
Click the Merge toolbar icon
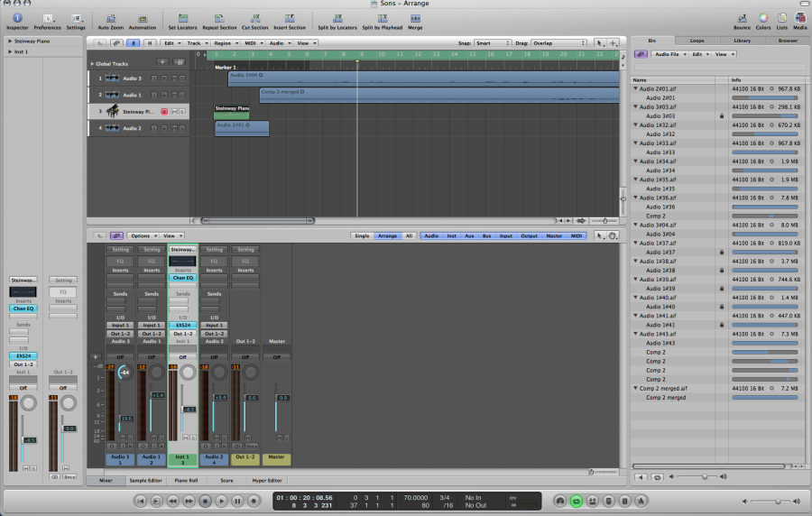(x=415, y=19)
